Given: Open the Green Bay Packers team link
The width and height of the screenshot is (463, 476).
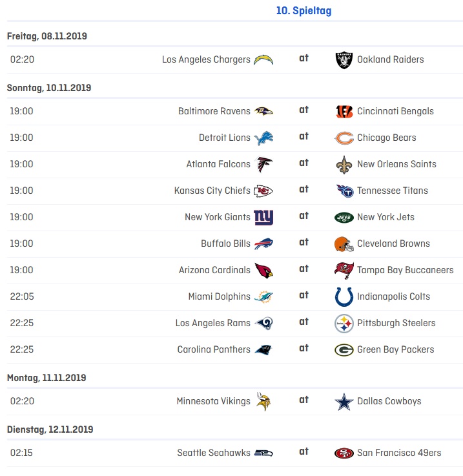Looking at the screenshot, I should pos(395,349).
